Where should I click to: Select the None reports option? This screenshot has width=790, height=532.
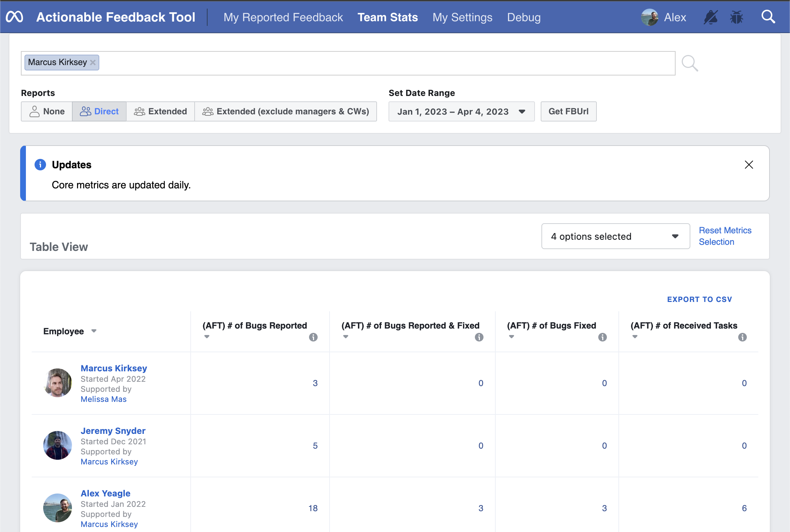click(47, 111)
